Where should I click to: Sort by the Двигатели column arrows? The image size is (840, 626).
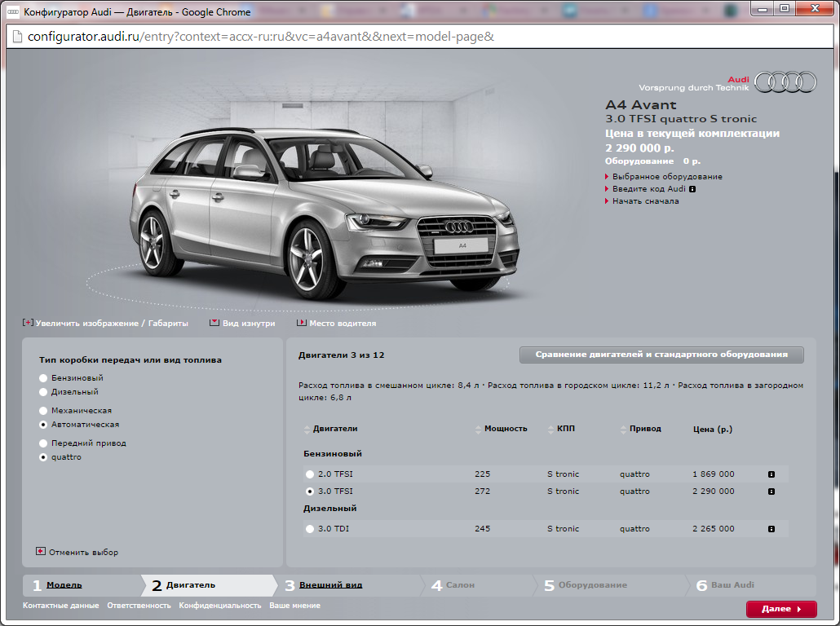click(307, 429)
